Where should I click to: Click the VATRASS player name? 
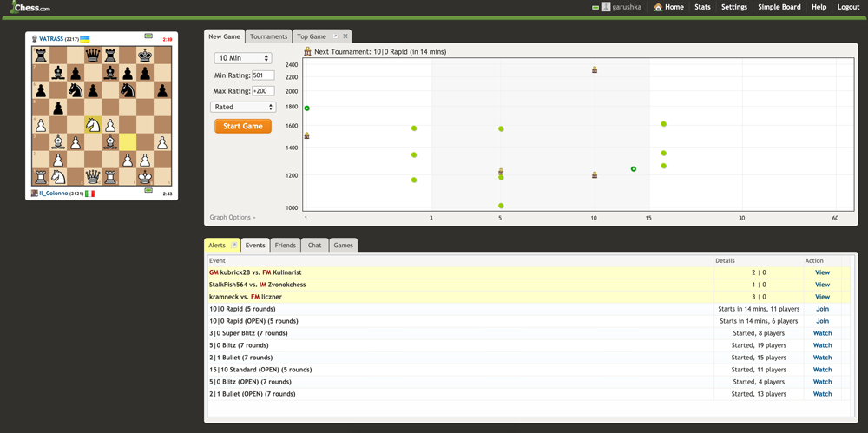point(51,39)
